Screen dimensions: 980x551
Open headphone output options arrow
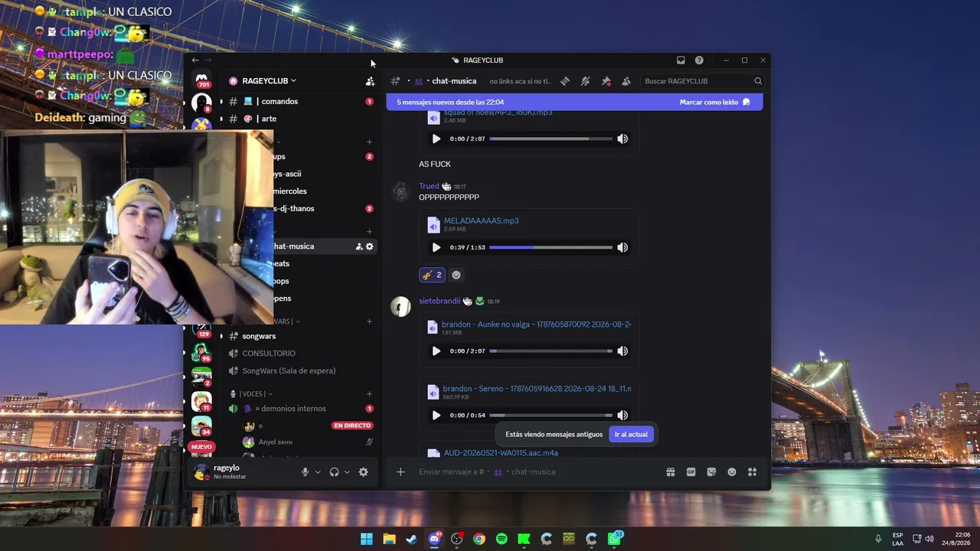[347, 472]
